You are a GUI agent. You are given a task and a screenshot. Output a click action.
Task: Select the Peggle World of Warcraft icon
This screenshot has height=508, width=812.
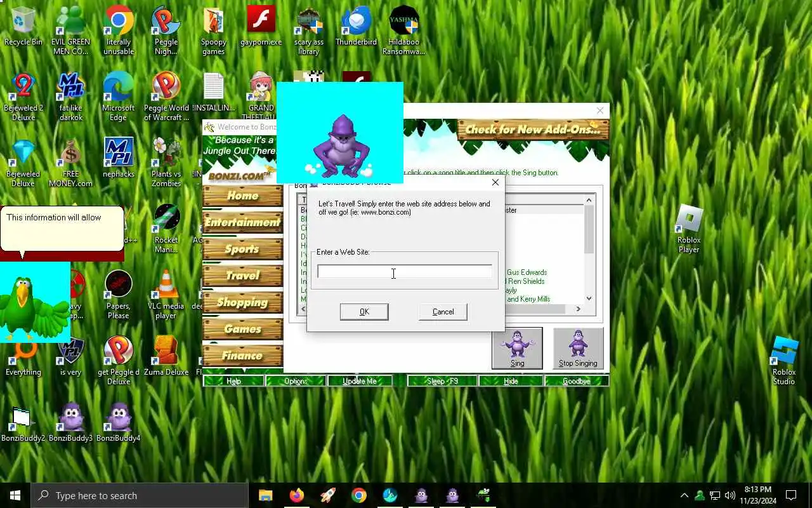pos(166,97)
